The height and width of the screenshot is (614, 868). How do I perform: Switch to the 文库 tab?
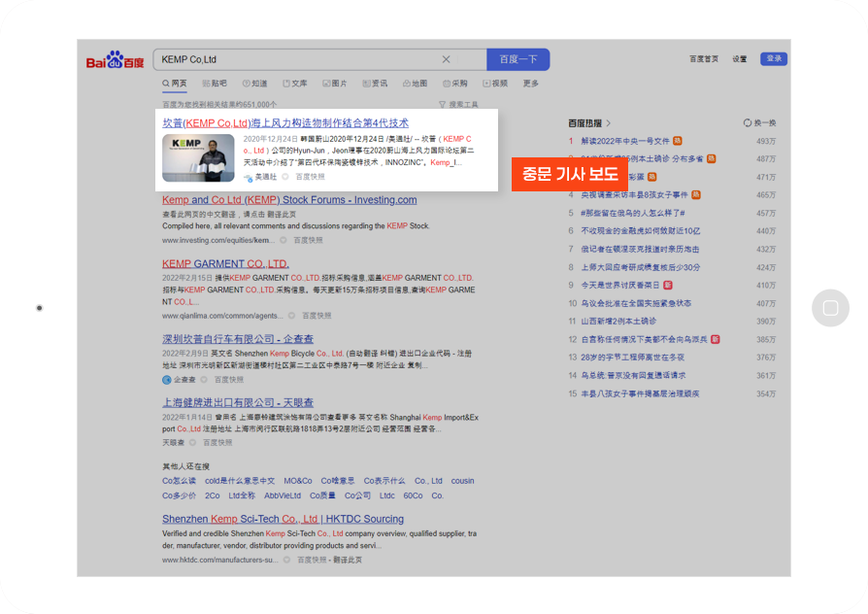(295, 84)
